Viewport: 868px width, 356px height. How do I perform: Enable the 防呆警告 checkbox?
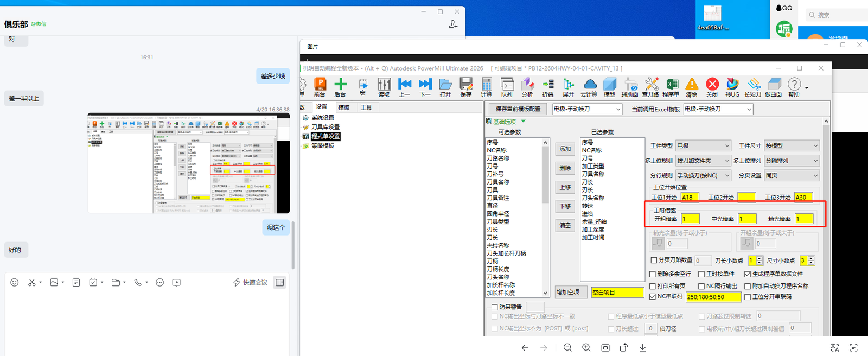494,307
